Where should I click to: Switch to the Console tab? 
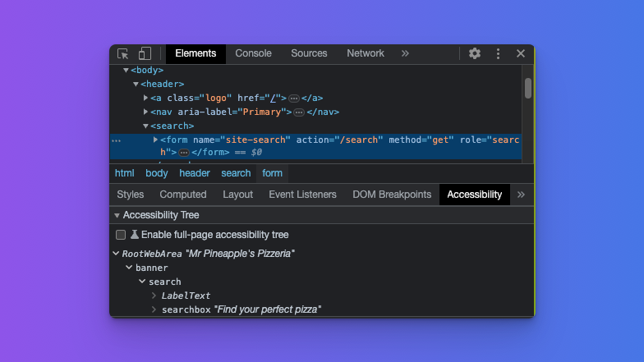click(x=253, y=53)
